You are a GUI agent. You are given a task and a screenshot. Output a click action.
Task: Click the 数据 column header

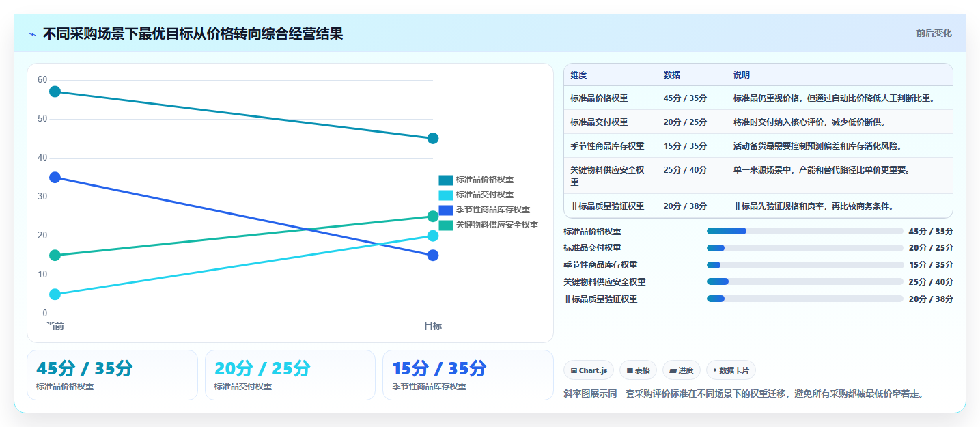coord(671,75)
